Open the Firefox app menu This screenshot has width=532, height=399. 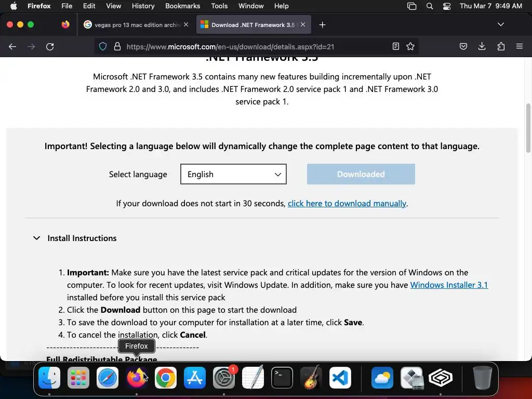click(39, 6)
